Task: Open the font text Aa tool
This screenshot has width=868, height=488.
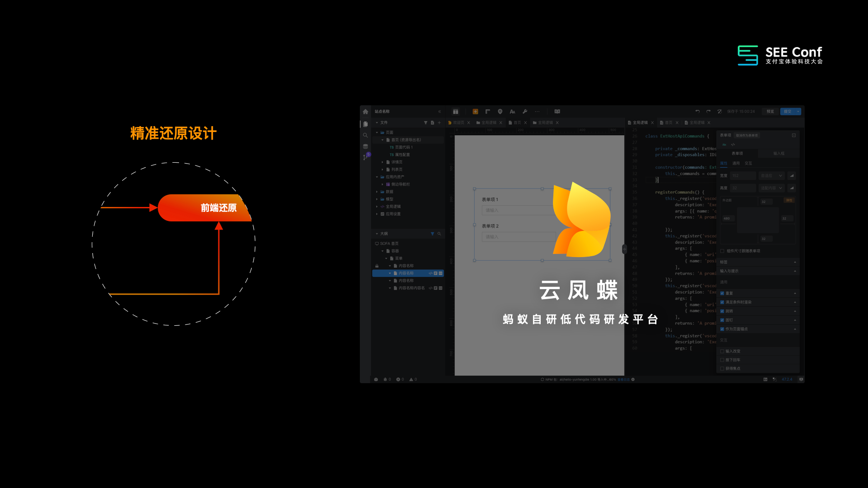Action: [x=512, y=112]
